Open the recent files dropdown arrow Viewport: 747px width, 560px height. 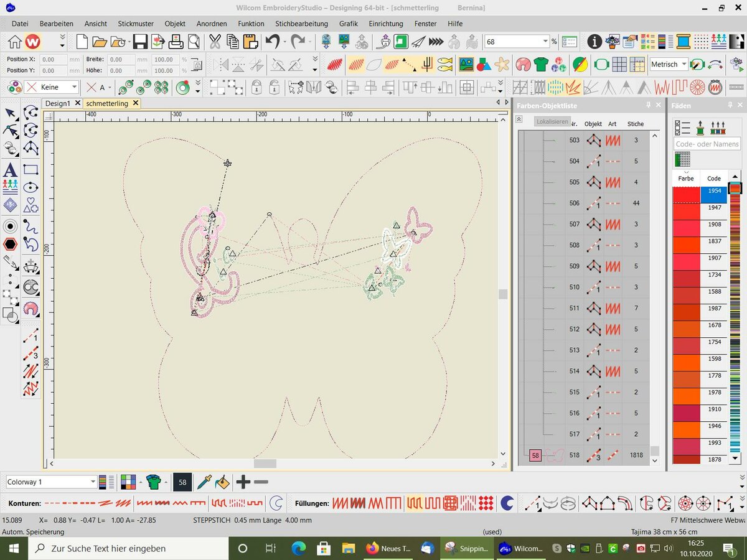tap(128, 42)
